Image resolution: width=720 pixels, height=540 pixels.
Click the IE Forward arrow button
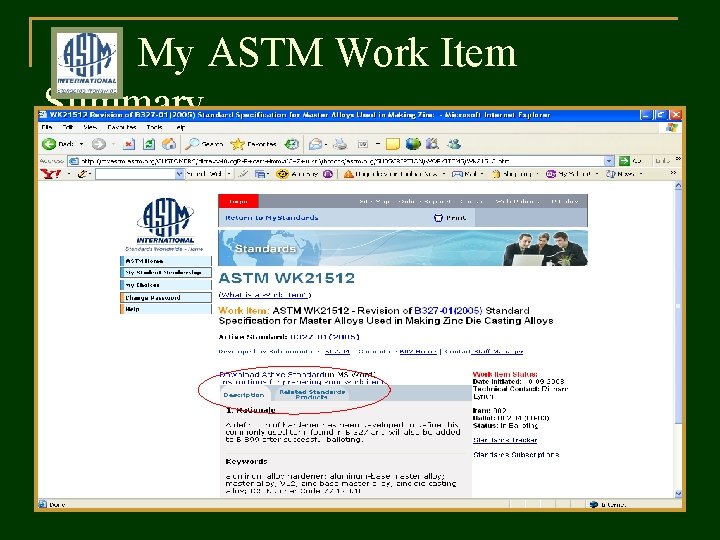coord(99,144)
